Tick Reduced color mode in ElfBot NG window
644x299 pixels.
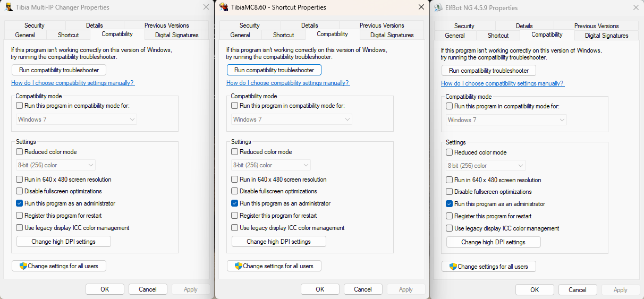[450, 152]
